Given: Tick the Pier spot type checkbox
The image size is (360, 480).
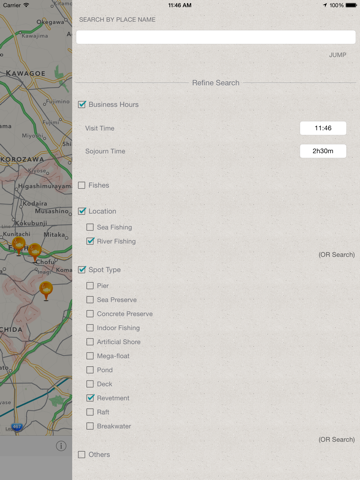Looking at the screenshot, I should 90,286.
